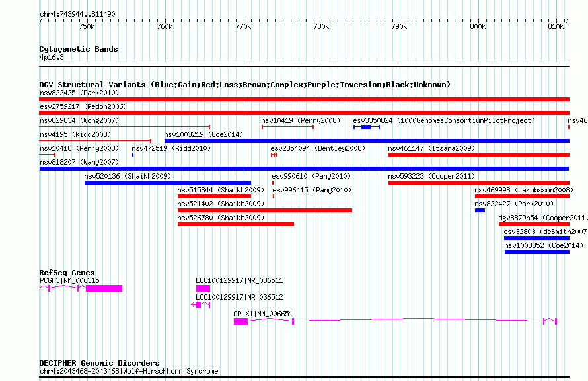Click the 800k ruler tick label

click(478, 26)
